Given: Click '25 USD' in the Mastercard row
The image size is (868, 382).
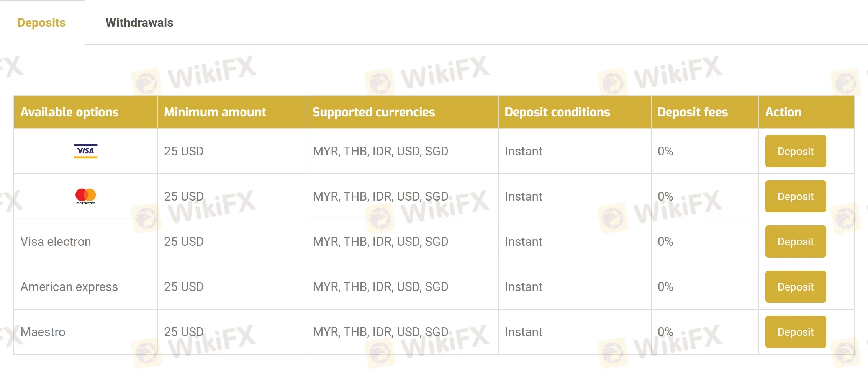Looking at the screenshot, I should click(x=184, y=196).
